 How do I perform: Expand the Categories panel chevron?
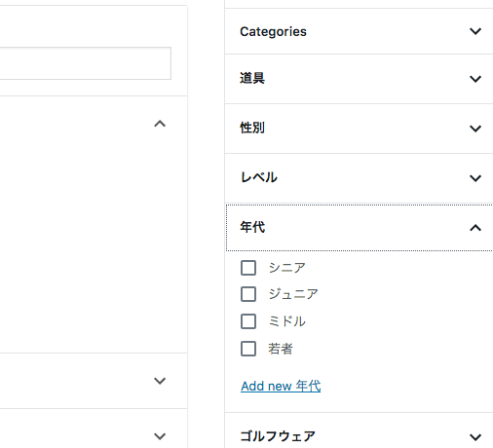pyautogui.click(x=475, y=31)
